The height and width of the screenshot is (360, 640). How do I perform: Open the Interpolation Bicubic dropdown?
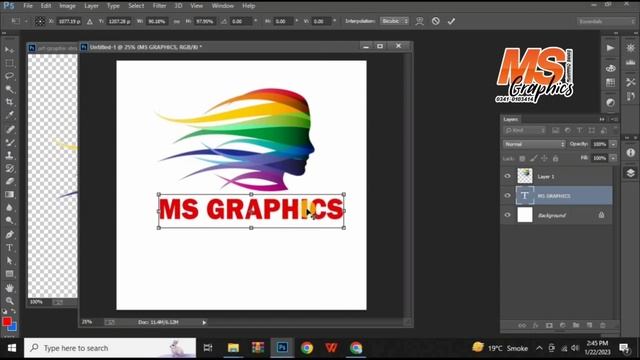click(394, 21)
